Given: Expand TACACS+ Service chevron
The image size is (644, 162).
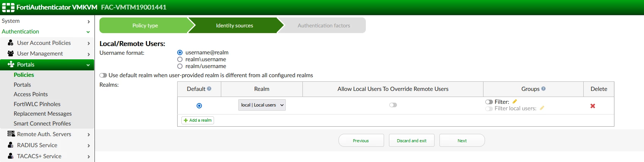Looking at the screenshot, I should pos(88,157).
